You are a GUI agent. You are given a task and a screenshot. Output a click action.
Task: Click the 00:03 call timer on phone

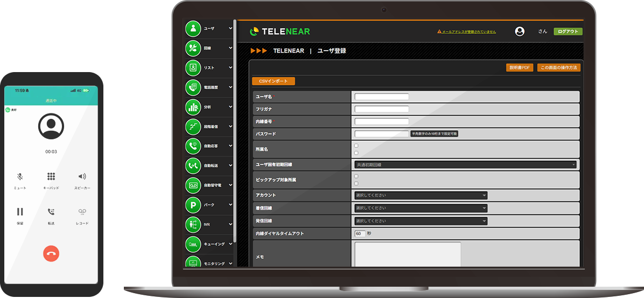coord(51,152)
